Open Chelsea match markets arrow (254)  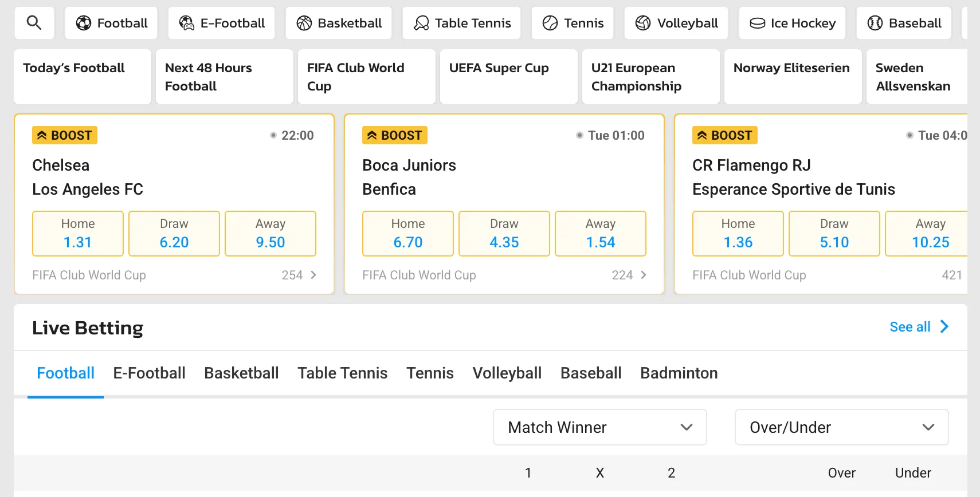click(313, 275)
